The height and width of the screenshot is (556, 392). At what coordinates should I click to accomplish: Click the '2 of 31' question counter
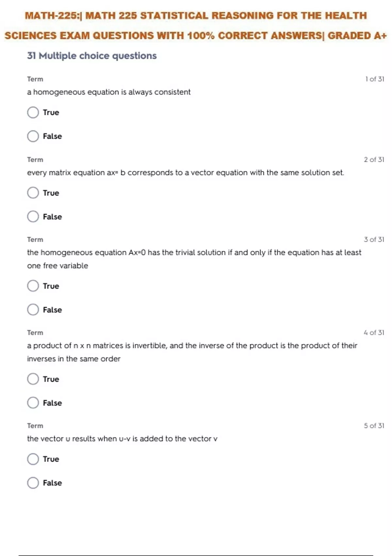[374, 160]
